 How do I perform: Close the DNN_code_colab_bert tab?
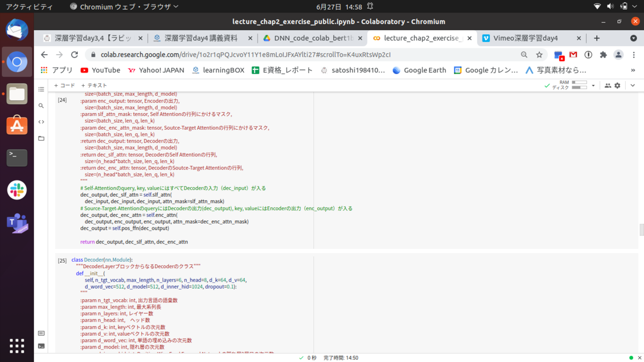[x=361, y=38]
